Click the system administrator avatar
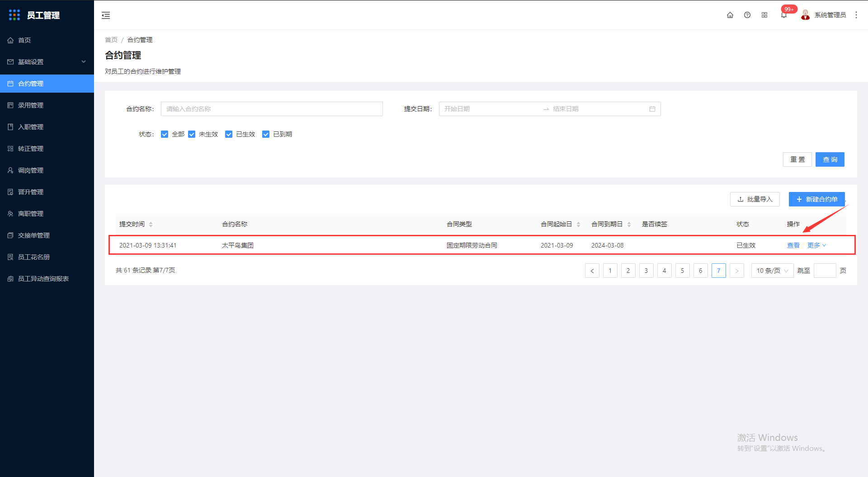 (805, 15)
